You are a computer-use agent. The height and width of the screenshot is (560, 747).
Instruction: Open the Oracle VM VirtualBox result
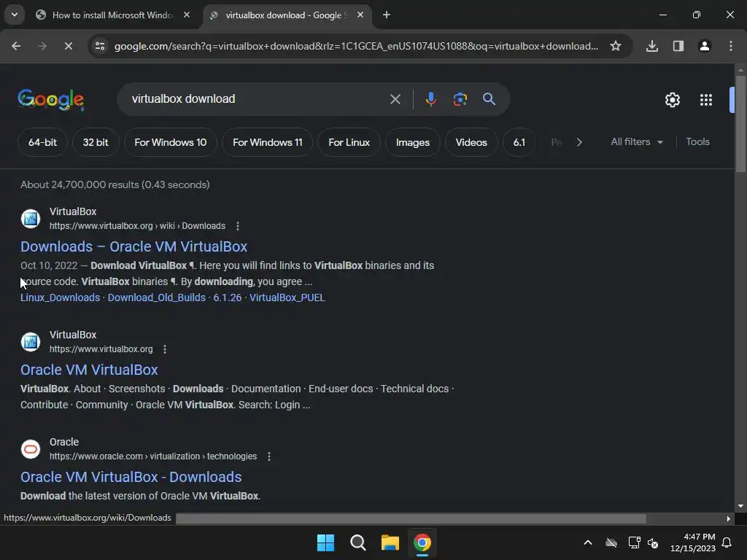[89, 370]
